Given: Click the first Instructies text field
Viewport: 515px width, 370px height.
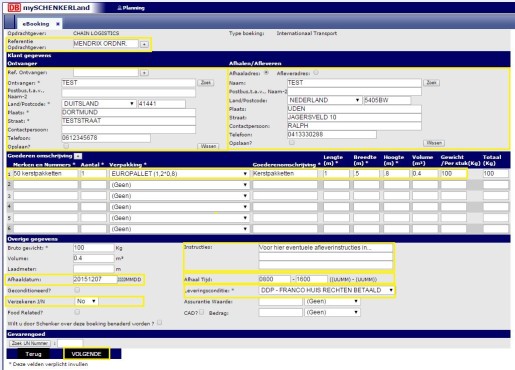Looking at the screenshot, I should (x=325, y=248).
